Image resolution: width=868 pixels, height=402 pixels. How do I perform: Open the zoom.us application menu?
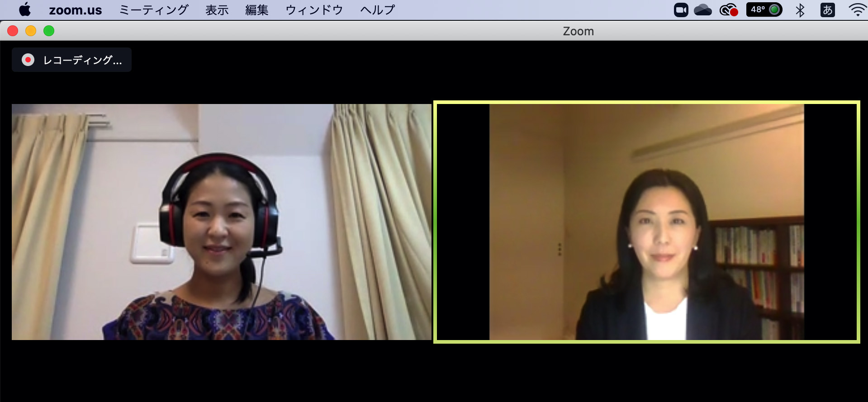pyautogui.click(x=75, y=10)
